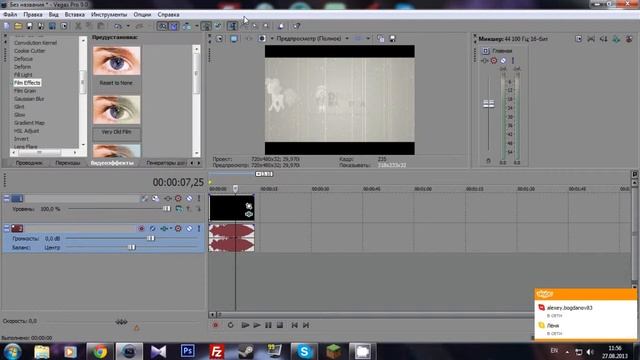
Task: Open the preview overlays dropdown arrow
Action: (368, 39)
